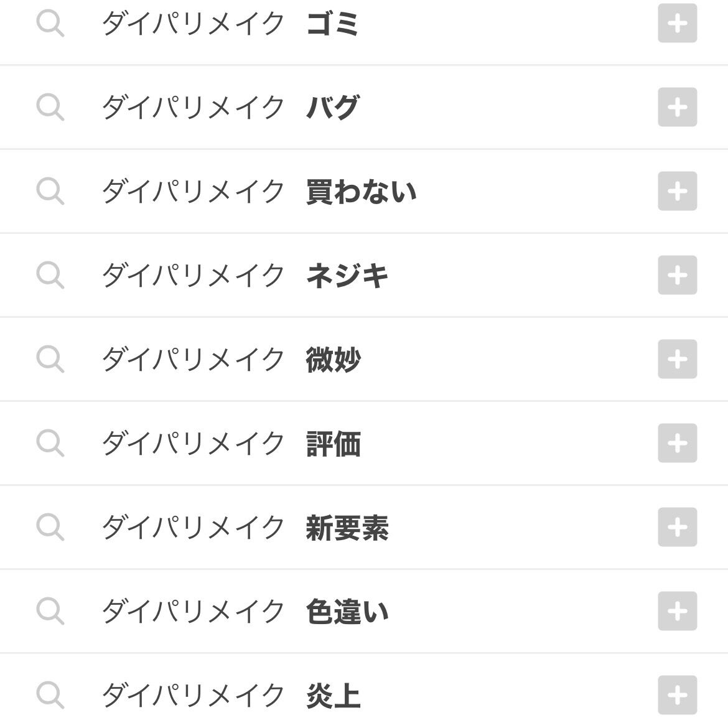Click the plus icon beside 炎上

click(x=677, y=695)
